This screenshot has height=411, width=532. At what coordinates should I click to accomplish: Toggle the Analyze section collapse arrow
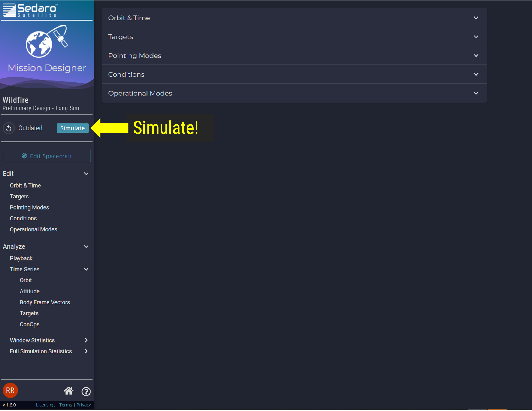coord(85,247)
